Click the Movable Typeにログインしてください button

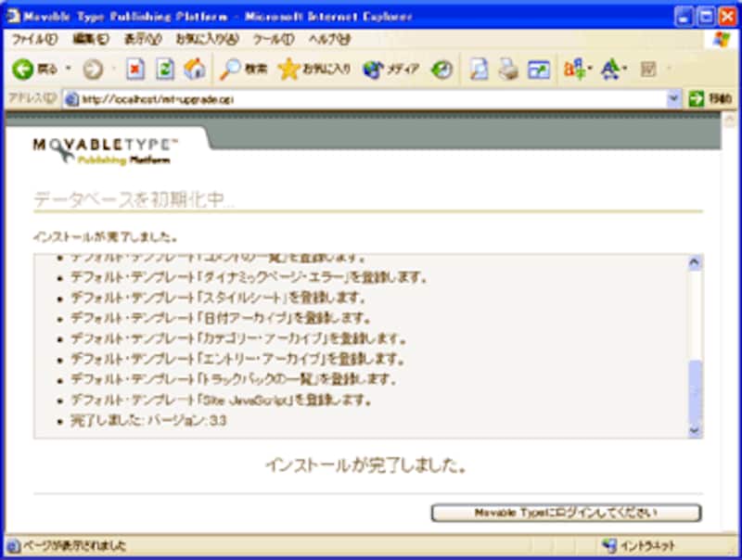pyautogui.click(x=564, y=512)
